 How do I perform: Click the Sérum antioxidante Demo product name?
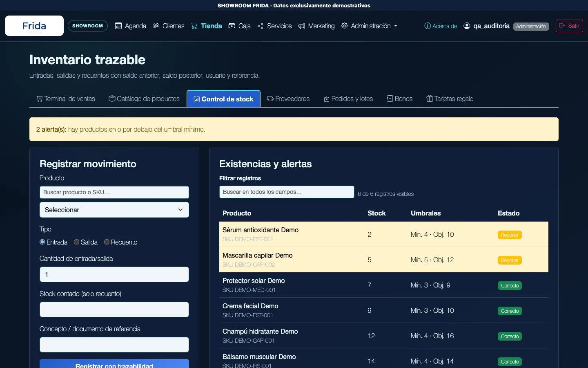[261, 230]
